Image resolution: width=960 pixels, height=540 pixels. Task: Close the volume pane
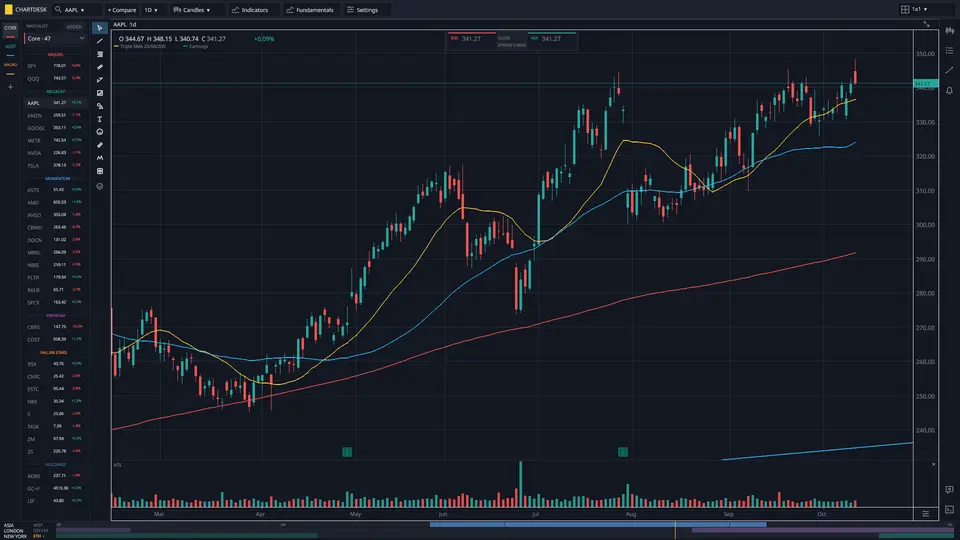933,465
